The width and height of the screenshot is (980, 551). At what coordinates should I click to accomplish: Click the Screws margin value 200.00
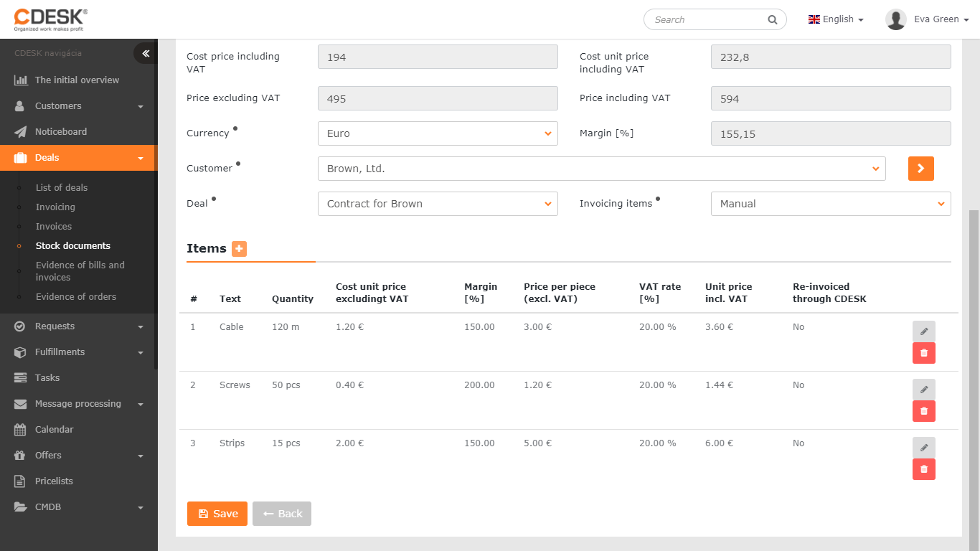pos(479,385)
